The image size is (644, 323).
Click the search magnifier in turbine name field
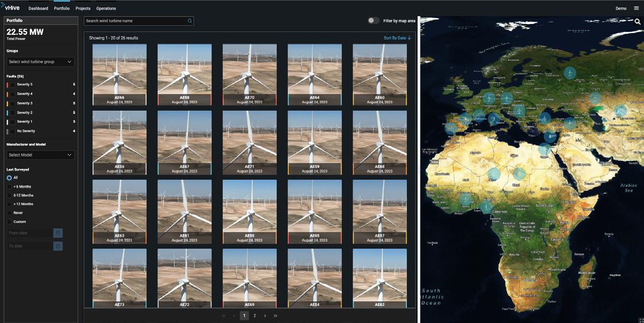pos(190,21)
